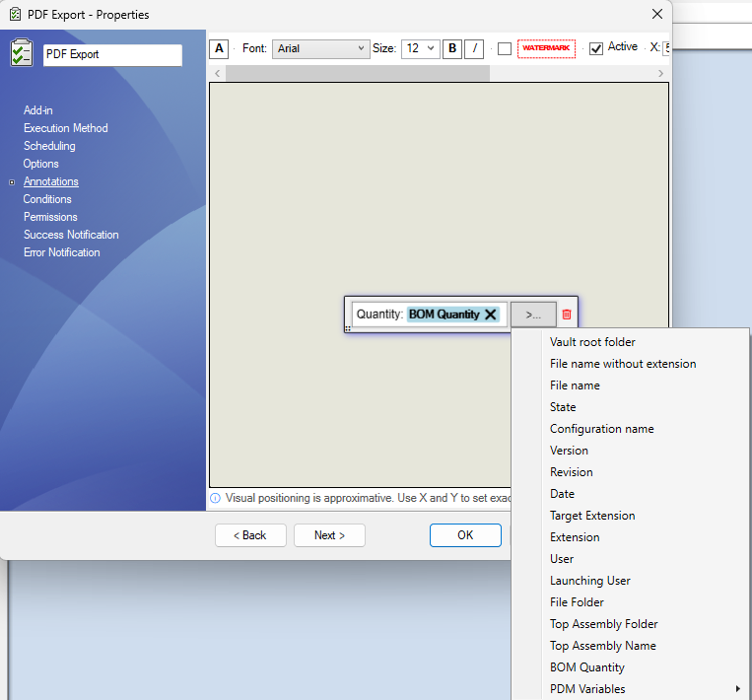Select the Annotations sidebar link
The width and height of the screenshot is (752, 700).
coord(51,181)
